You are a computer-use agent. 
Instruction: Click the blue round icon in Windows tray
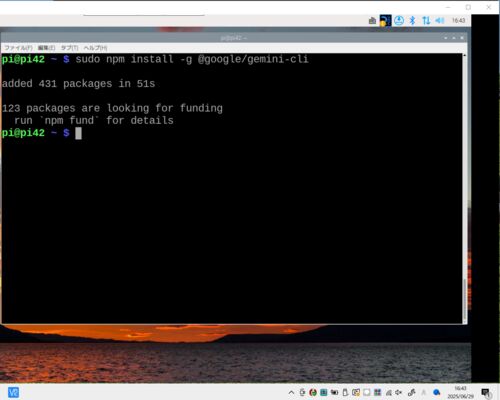click(436, 393)
